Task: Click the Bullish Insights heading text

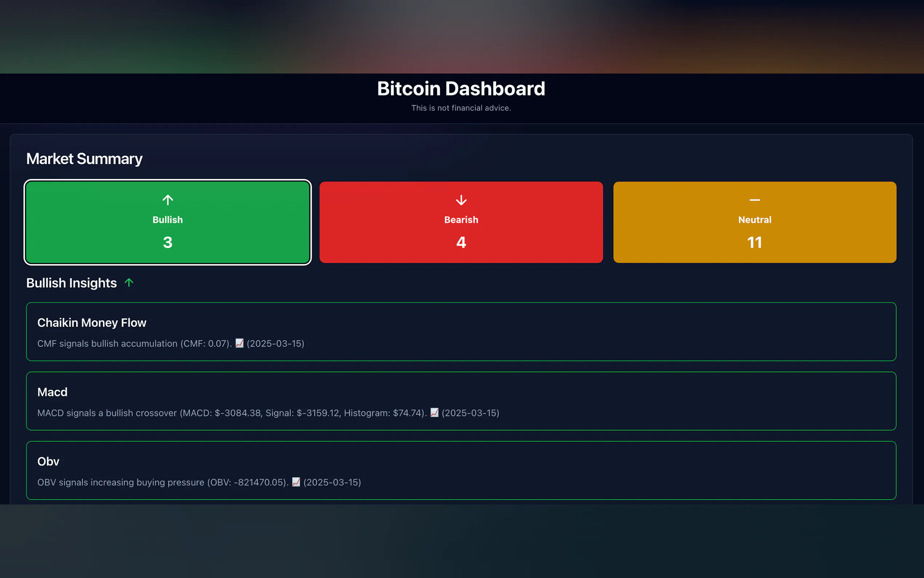Action: (71, 283)
